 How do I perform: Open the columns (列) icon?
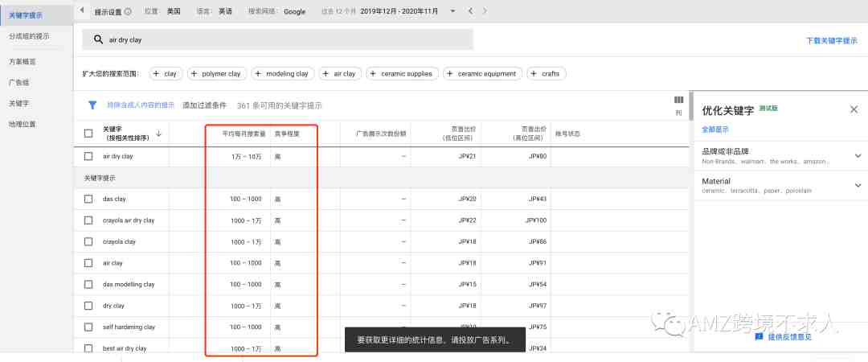pyautogui.click(x=678, y=100)
